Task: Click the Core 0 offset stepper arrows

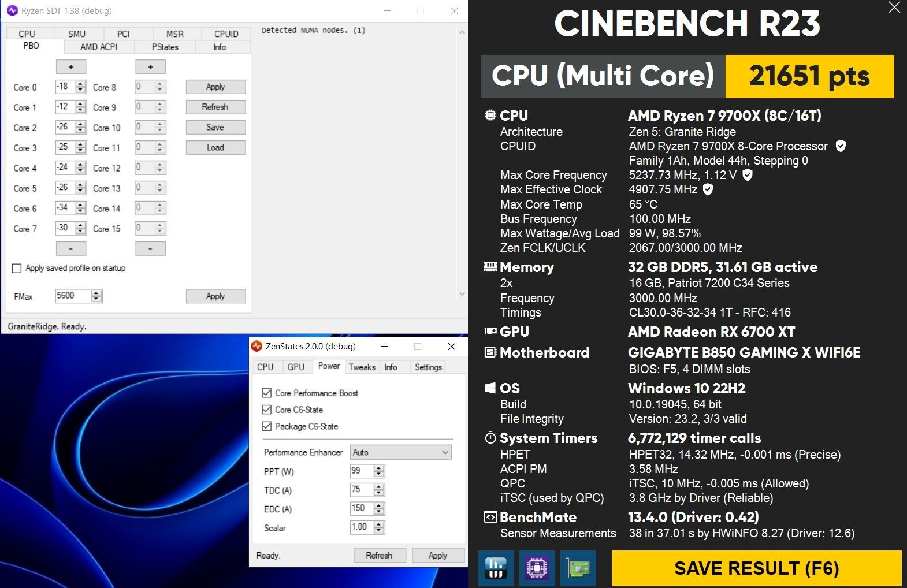Action: click(x=81, y=87)
